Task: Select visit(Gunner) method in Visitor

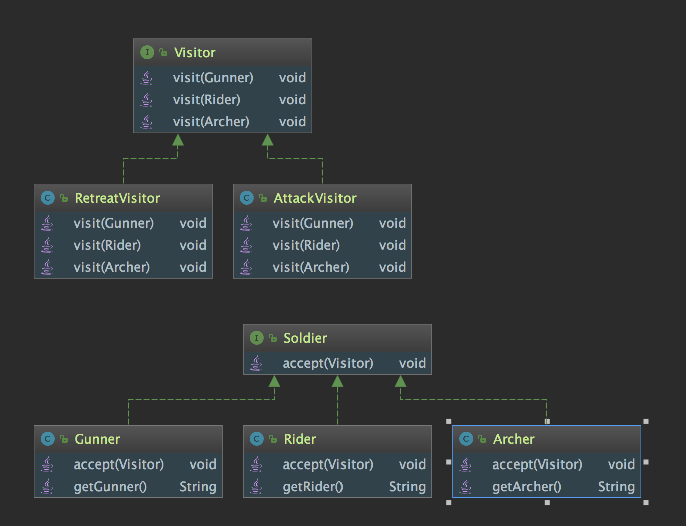Action: [212, 77]
